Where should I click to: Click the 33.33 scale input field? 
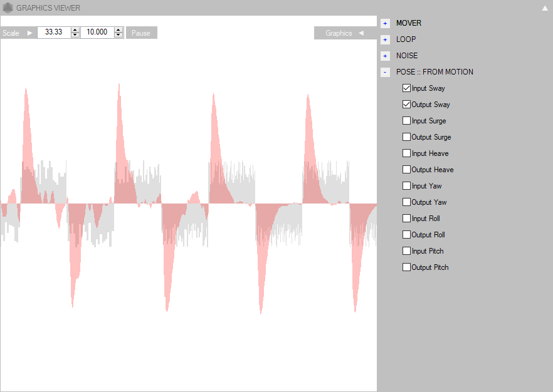(x=54, y=32)
